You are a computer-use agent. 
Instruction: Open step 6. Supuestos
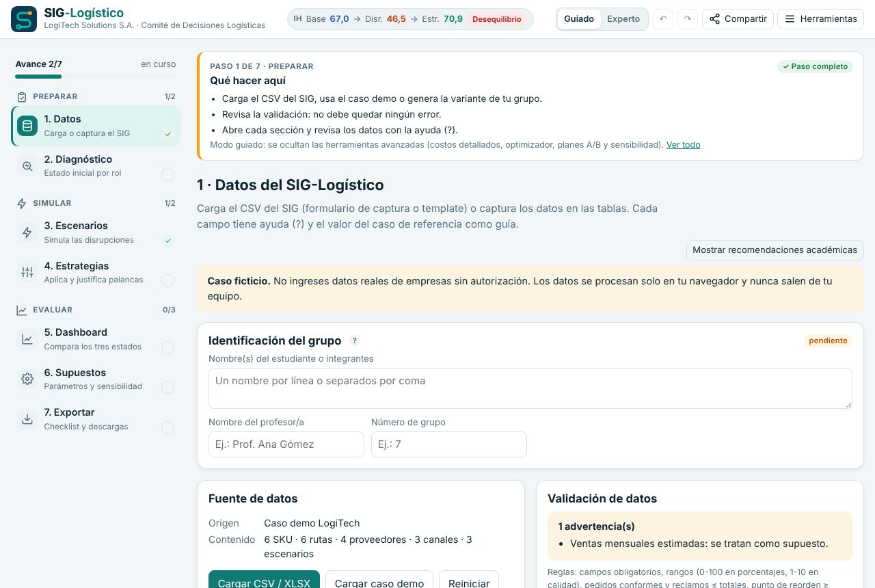tap(96, 379)
